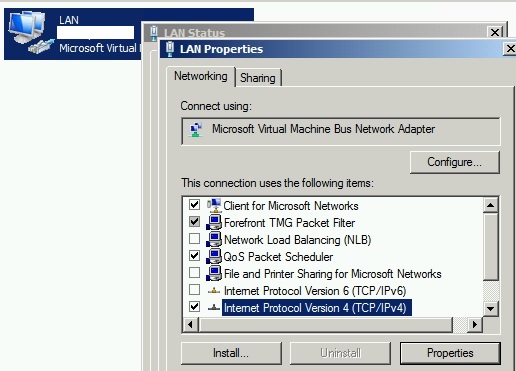Uncheck Client for Microsoft Networks checkbox
Screen dimensions: 516x371
[x=194, y=205]
